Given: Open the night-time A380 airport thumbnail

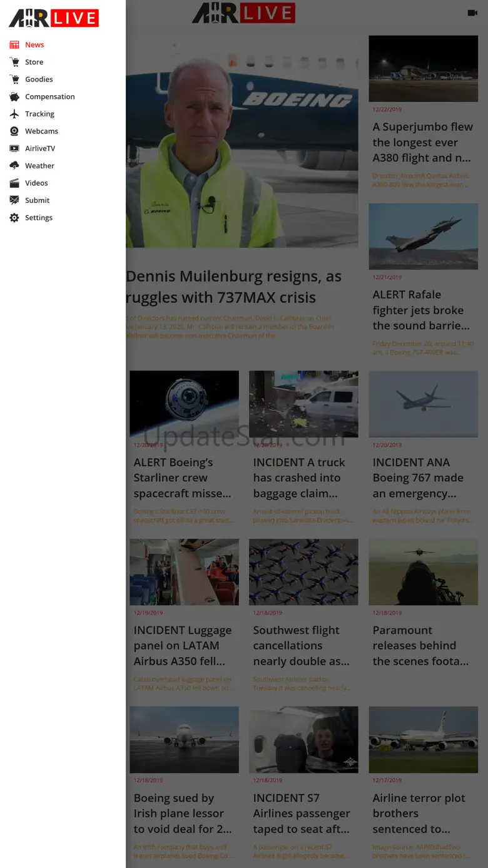Looking at the screenshot, I should pos(423,68).
